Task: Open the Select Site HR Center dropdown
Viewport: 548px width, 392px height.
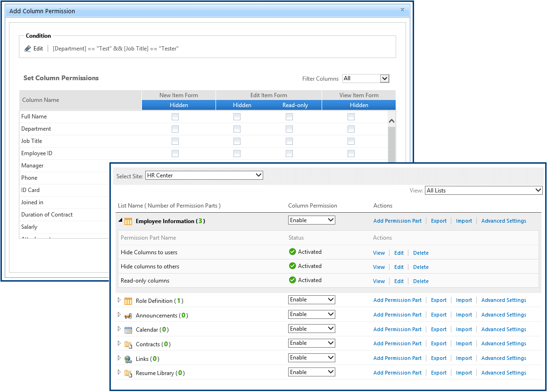Action: click(x=204, y=175)
